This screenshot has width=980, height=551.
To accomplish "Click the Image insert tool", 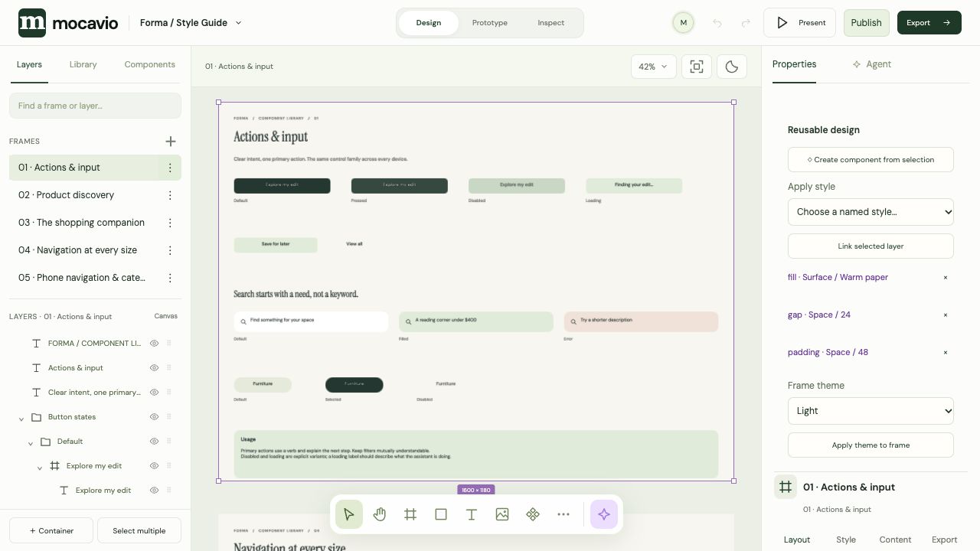I will click(502, 514).
